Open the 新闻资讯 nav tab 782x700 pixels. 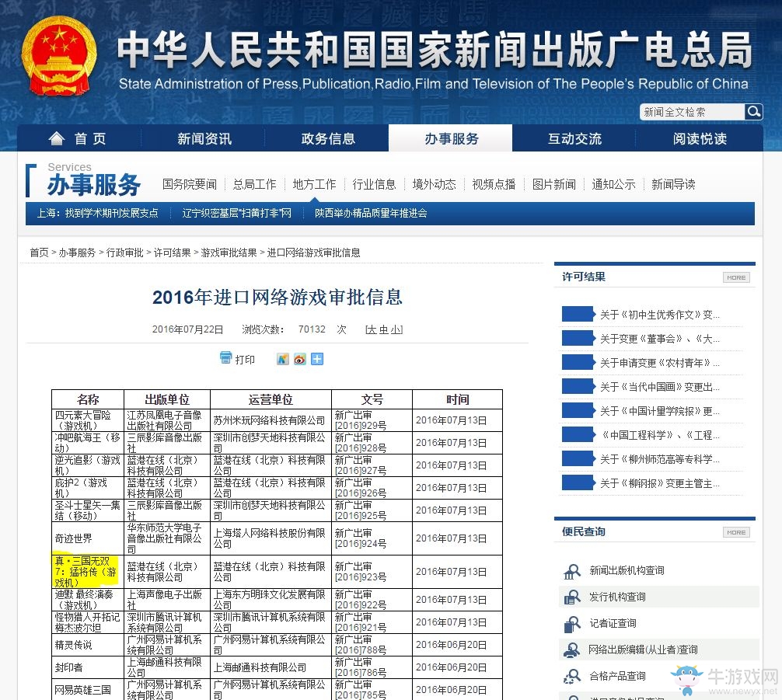[204, 138]
